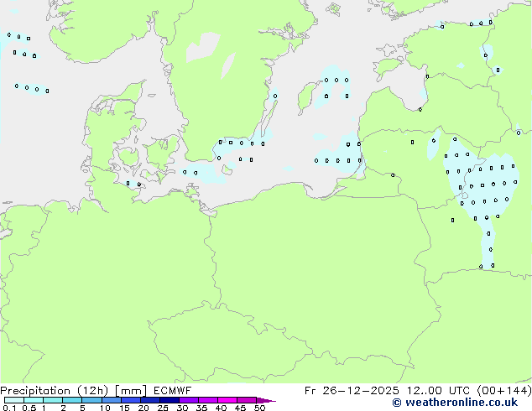Screen dimensions: 532x411
Task: Select the 40–45 mm magenta legend swatch
Action: coord(227,400)
